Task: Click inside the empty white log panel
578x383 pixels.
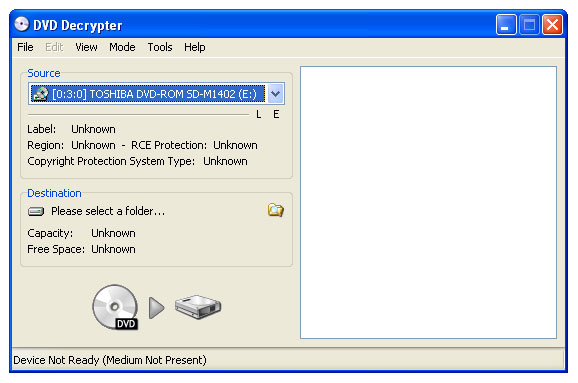Action: (x=428, y=202)
